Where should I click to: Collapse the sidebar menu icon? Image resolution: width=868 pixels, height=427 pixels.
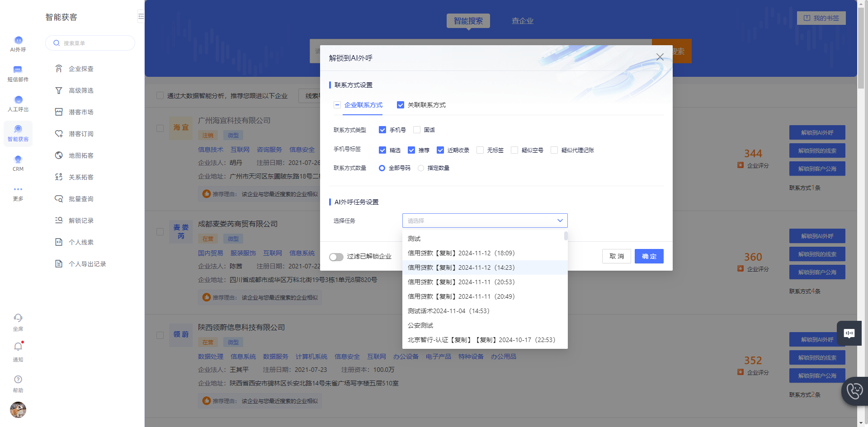point(141,17)
